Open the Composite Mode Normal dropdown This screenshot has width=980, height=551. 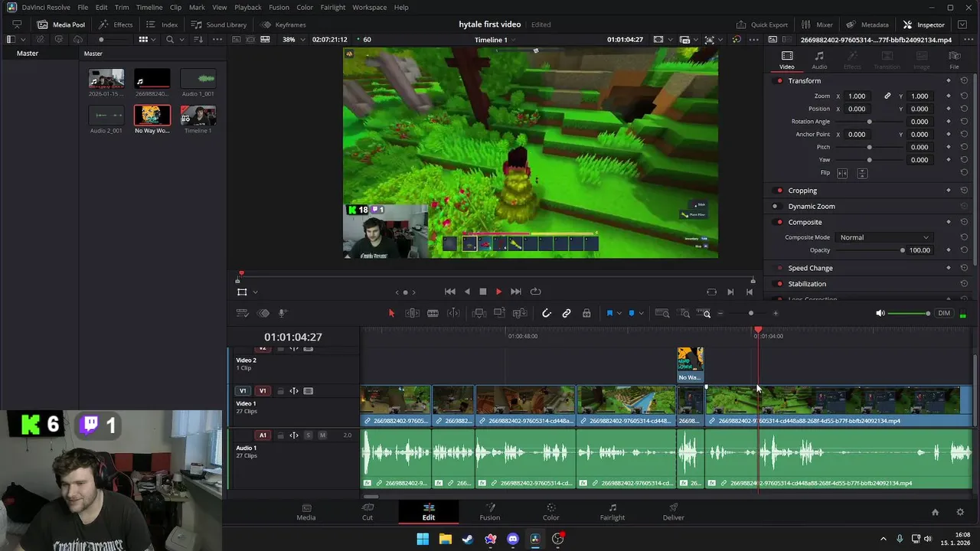(884, 237)
